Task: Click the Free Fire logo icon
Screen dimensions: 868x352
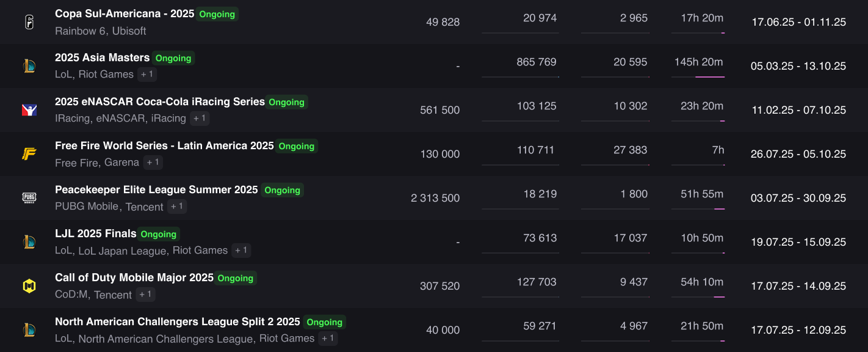Action: click(29, 154)
